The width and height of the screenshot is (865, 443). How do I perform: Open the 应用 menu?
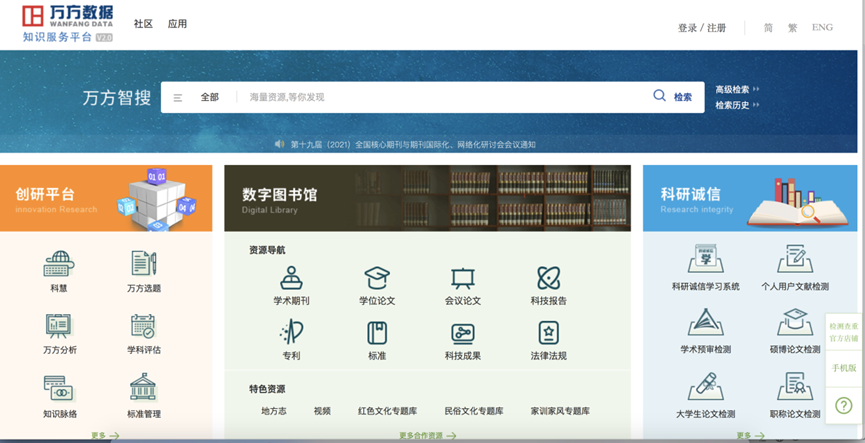[177, 24]
